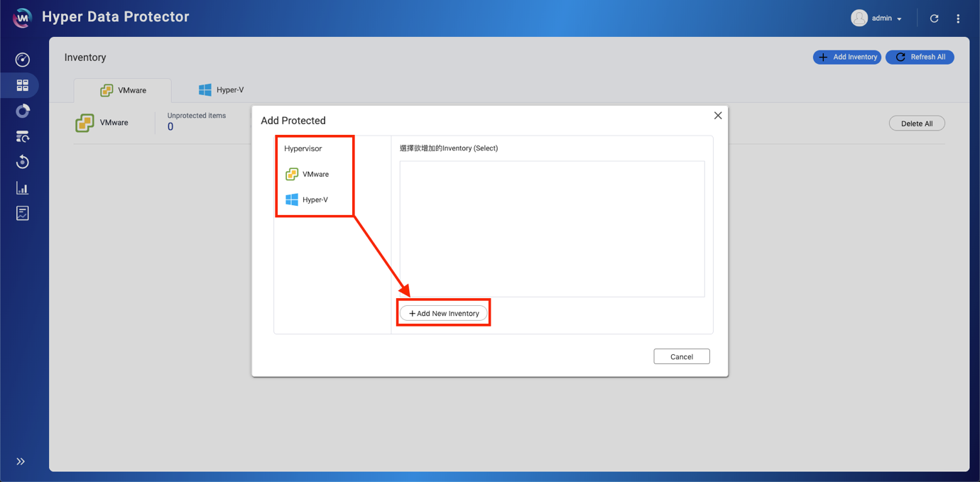Switch to the VMware tab
Screen dimensions: 980x482
[123, 90]
